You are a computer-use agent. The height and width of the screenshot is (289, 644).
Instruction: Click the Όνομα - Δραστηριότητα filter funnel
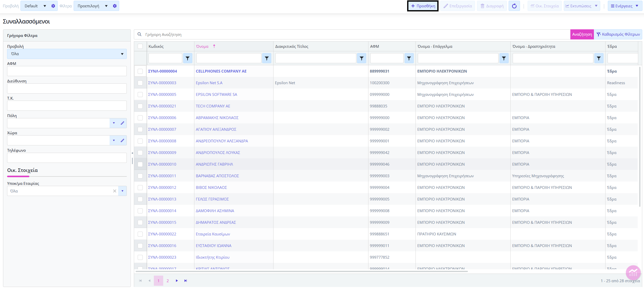(599, 58)
